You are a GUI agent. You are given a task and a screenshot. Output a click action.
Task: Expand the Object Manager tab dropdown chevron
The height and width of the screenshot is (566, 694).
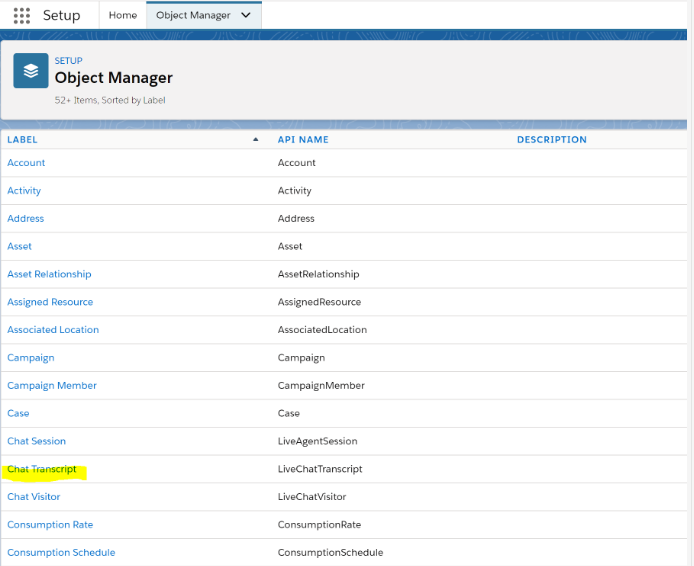pyautogui.click(x=246, y=16)
